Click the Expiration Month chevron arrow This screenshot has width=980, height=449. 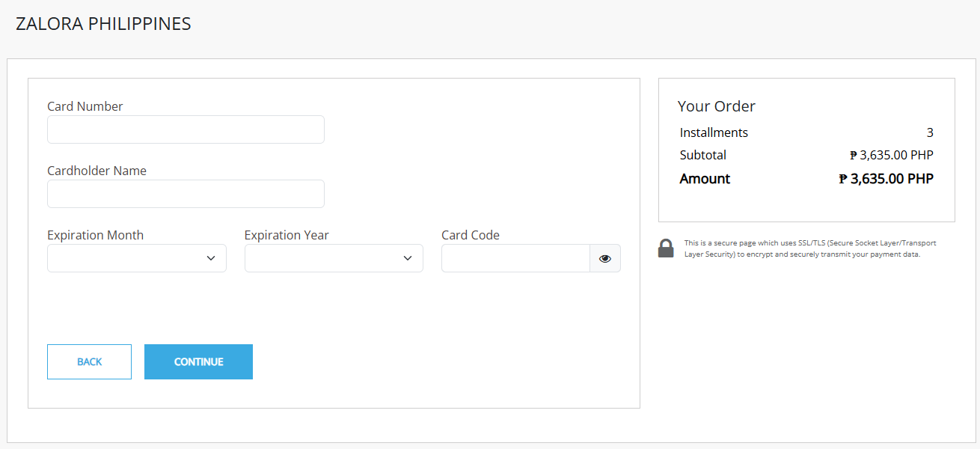[x=211, y=258]
